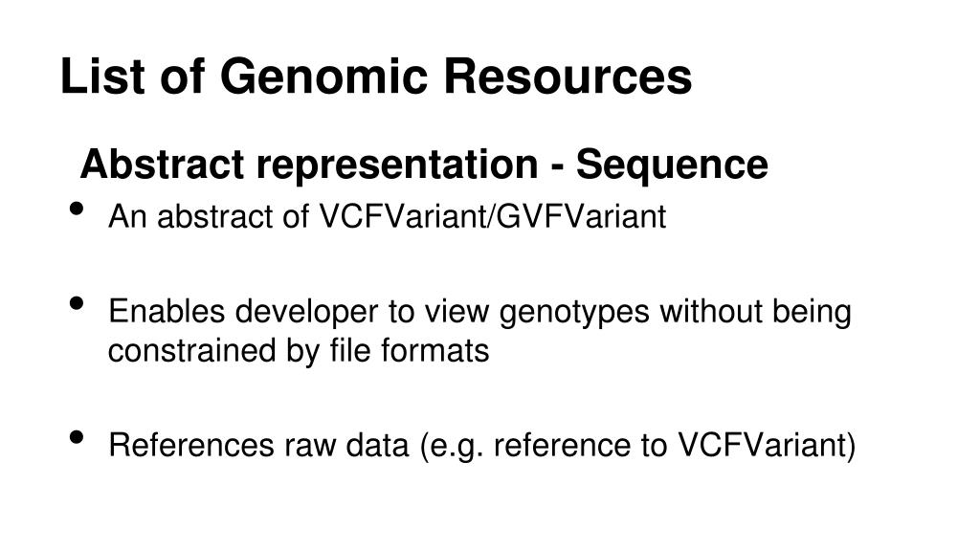The height and width of the screenshot is (551, 980).
Task: Click the second bullet point marker
Action: click(77, 304)
